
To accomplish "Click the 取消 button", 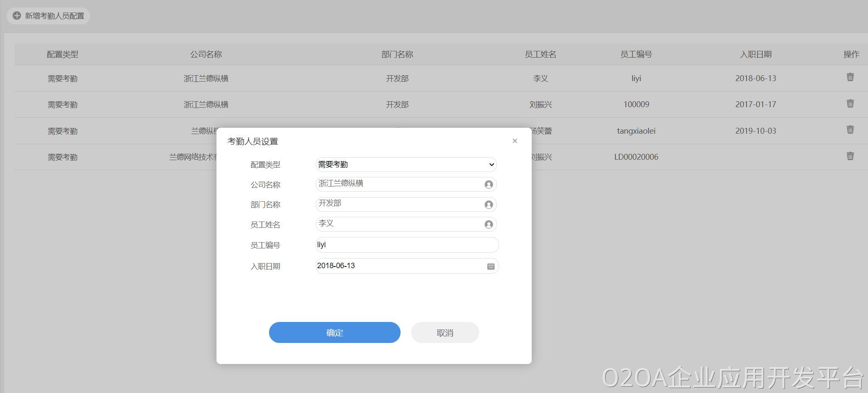I will pos(445,332).
